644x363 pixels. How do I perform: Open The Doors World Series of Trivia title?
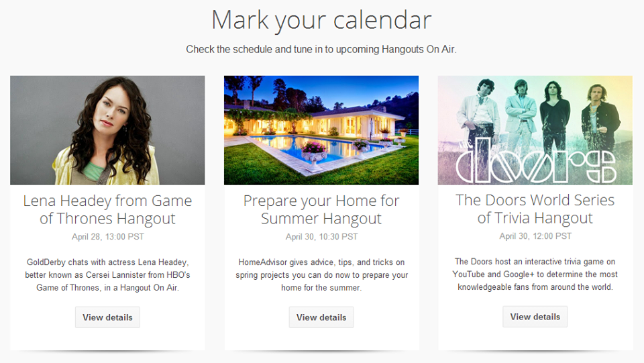click(x=535, y=209)
